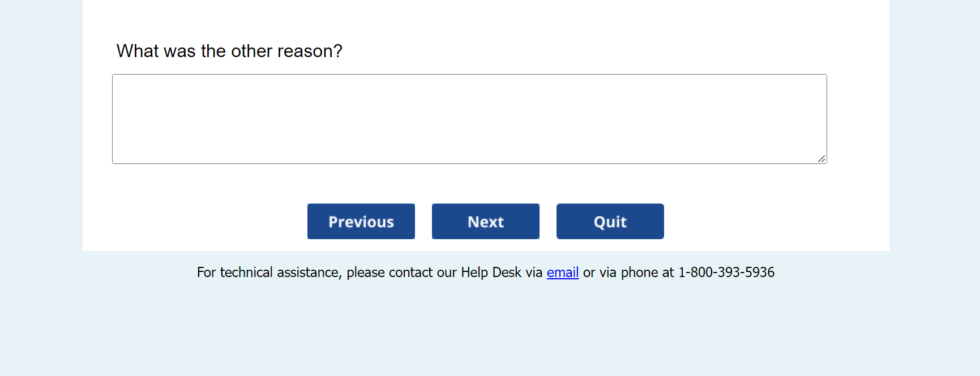Place cursor in the empty answer box
The width and height of the screenshot is (980, 376).
(x=469, y=119)
